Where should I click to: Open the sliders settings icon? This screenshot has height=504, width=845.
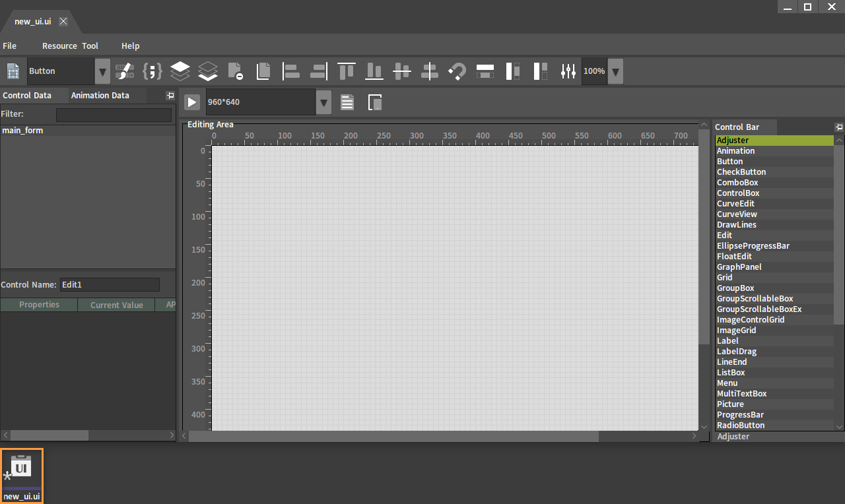pyautogui.click(x=568, y=71)
